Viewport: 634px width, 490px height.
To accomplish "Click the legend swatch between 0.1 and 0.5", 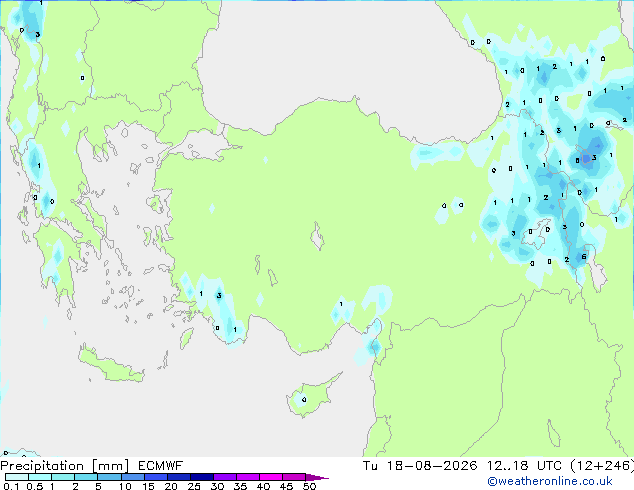I will 17,477.
